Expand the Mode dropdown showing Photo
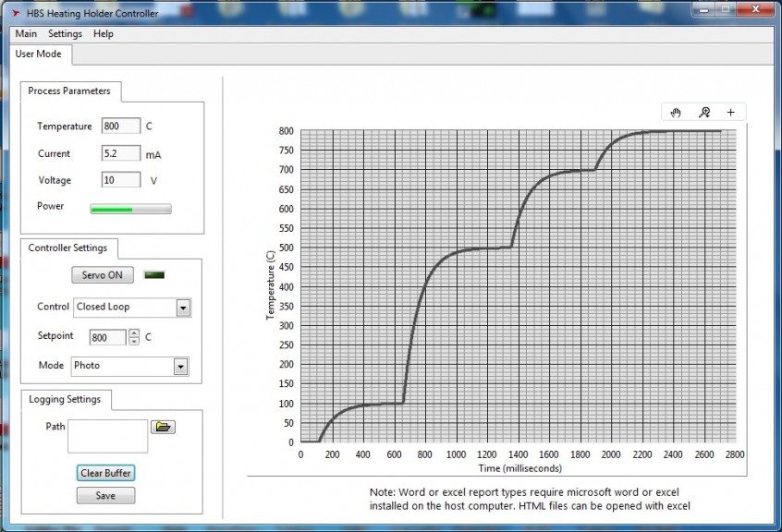This screenshot has width=782, height=532. [180, 367]
